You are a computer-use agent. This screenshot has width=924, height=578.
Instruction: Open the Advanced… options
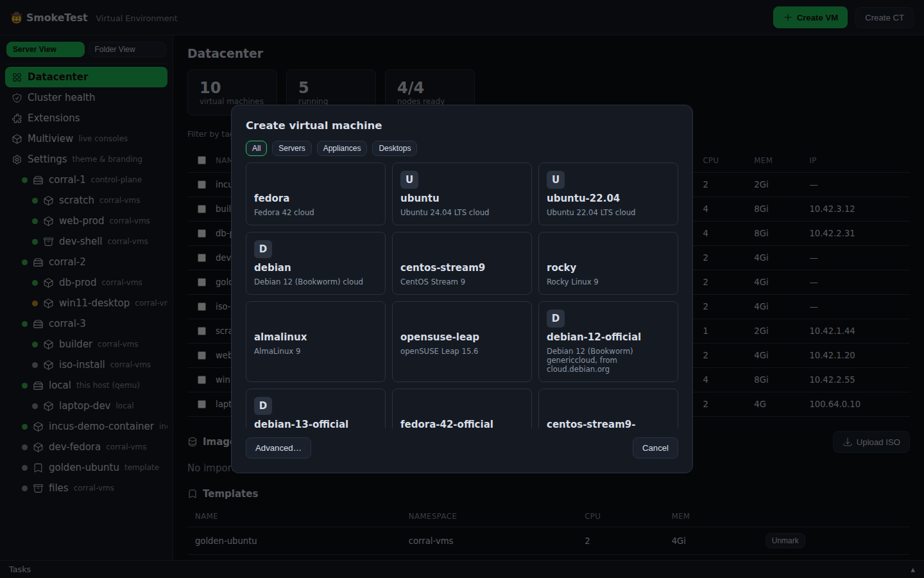click(x=278, y=448)
